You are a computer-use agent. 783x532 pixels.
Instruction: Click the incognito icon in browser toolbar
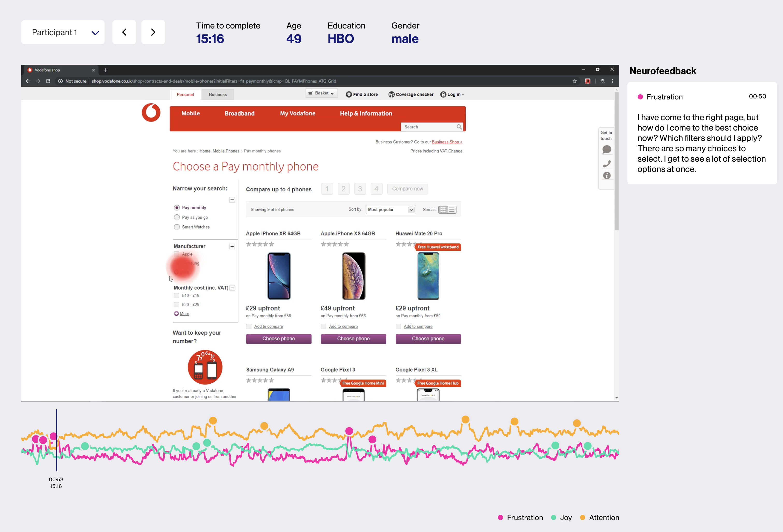(x=603, y=81)
